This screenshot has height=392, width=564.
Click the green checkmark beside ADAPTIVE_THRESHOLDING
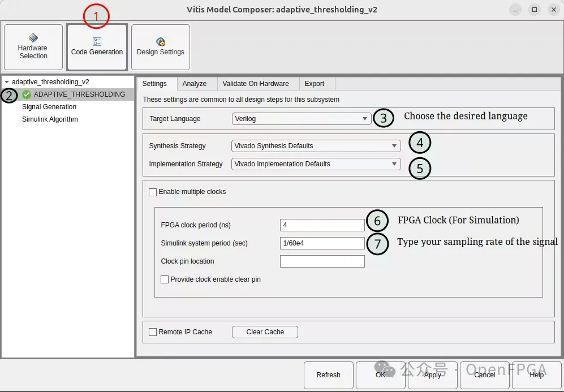point(27,94)
